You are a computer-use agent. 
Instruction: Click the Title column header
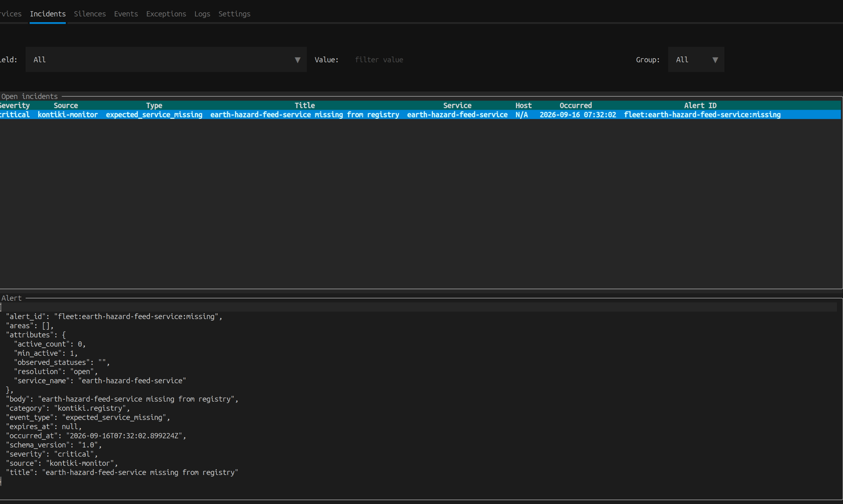pos(304,106)
